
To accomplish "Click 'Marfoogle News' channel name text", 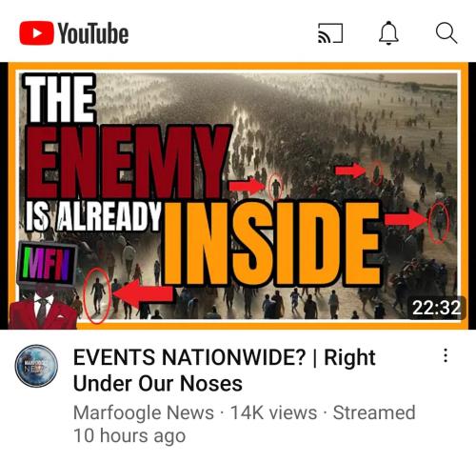I will pyautogui.click(x=144, y=412).
